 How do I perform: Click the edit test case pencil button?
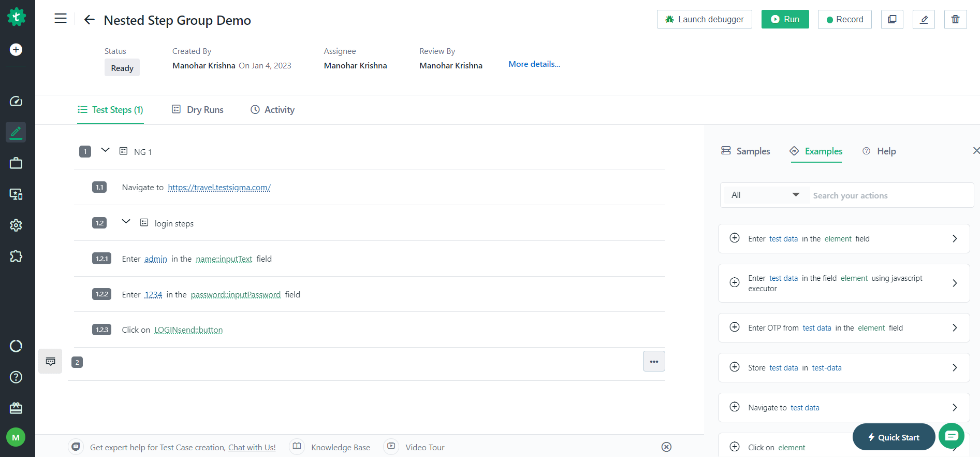[924, 19]
